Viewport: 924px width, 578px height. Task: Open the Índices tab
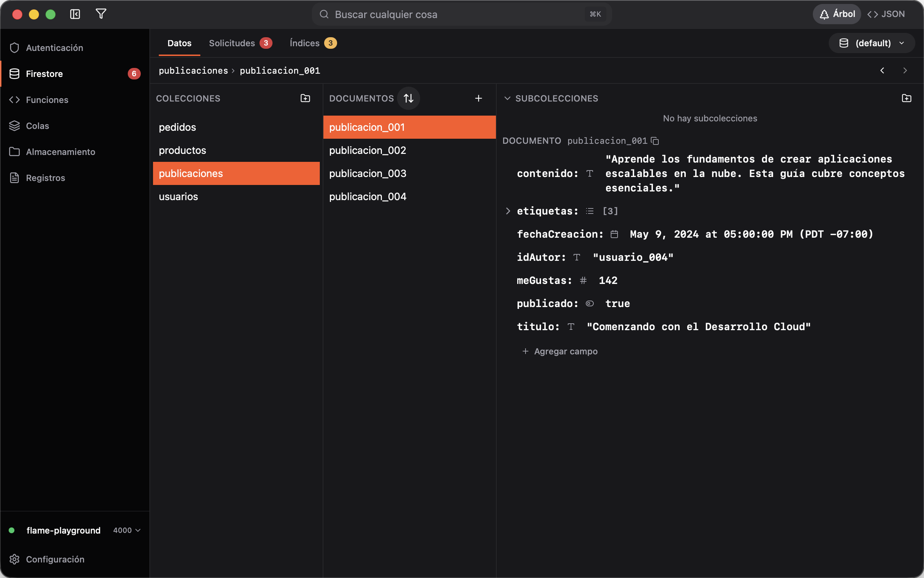pyautogui.click(x=313, y=43)
